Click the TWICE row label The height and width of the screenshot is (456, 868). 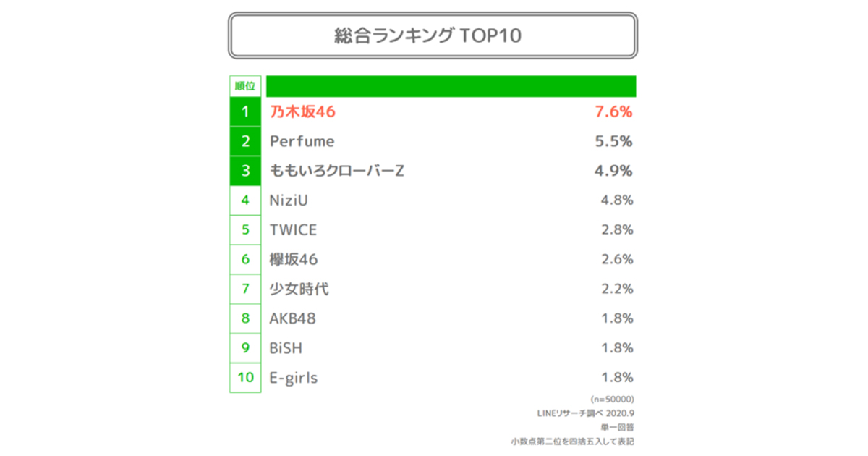(x=293, y=230)
